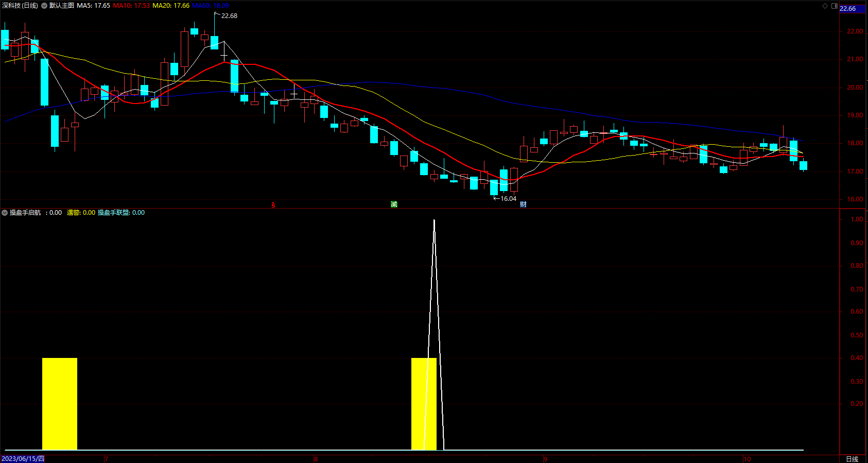Click the 16.04 low price annotation

pos(508,199)
